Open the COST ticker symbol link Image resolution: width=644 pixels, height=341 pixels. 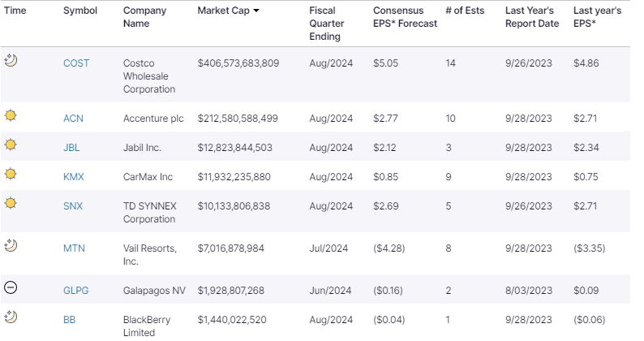click(76, 63)
